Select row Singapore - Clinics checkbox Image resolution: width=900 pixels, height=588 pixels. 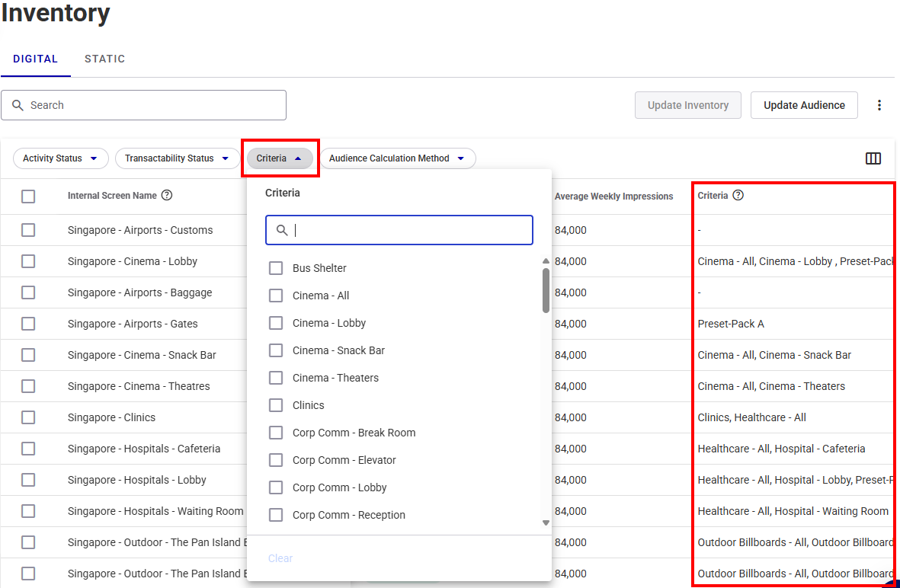[28, 417]
